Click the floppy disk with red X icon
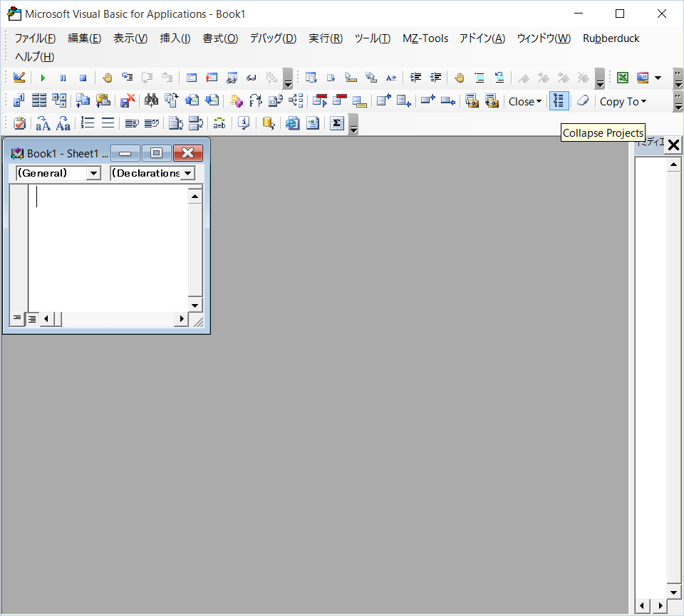684x616 pixels. coord(128,100)
